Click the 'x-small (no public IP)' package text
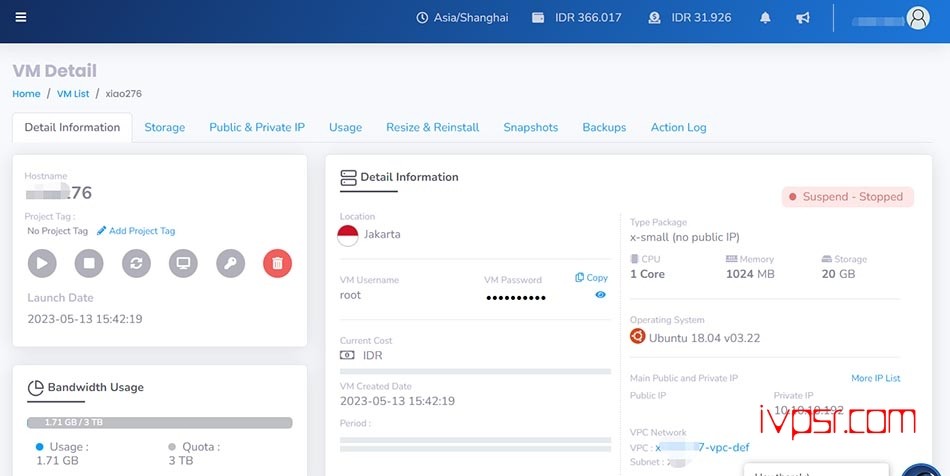Viewport: 950px width, 476px height. tap(685, 237)
